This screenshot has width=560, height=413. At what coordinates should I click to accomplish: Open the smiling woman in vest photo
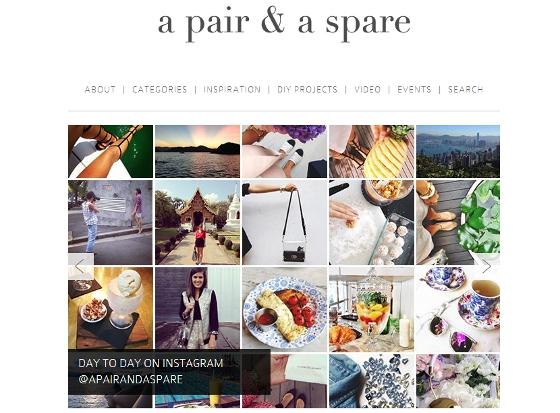coord(198,309)
